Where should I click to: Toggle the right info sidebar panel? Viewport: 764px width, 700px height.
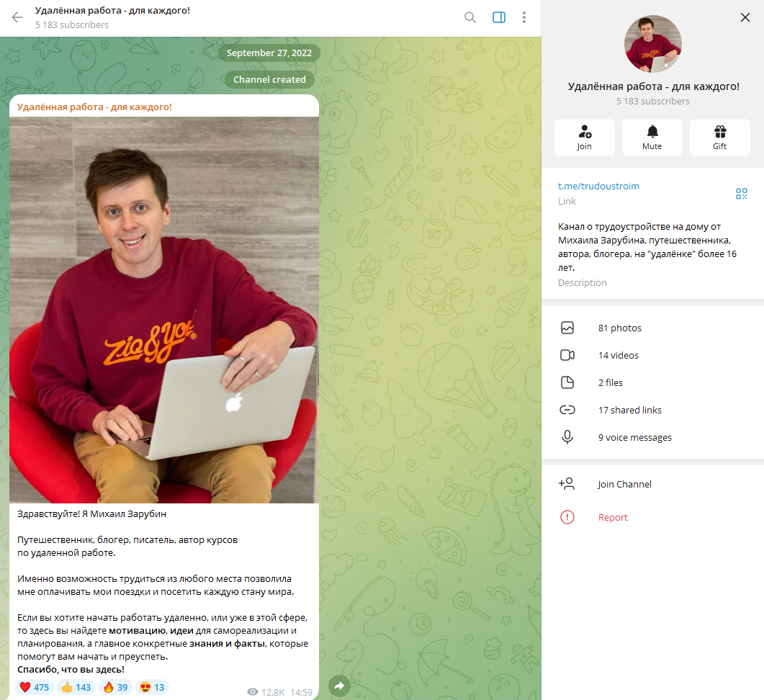coord(499,17)
